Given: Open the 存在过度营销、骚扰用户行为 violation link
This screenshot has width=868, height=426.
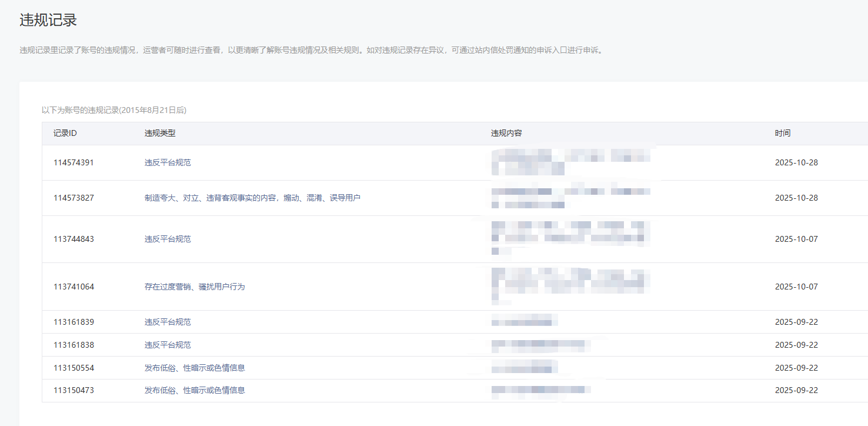Looking at the screenshot, I should pos(195,287).
